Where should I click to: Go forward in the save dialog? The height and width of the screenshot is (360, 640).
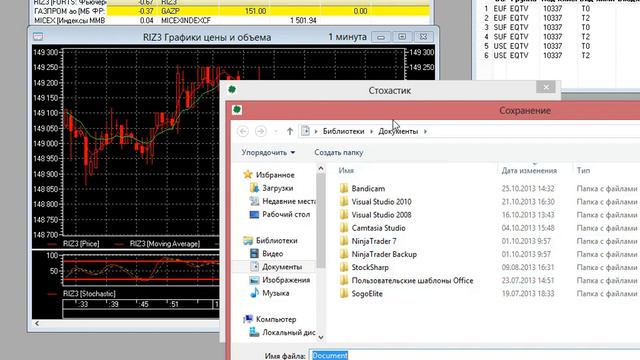(x=260, y=131)
